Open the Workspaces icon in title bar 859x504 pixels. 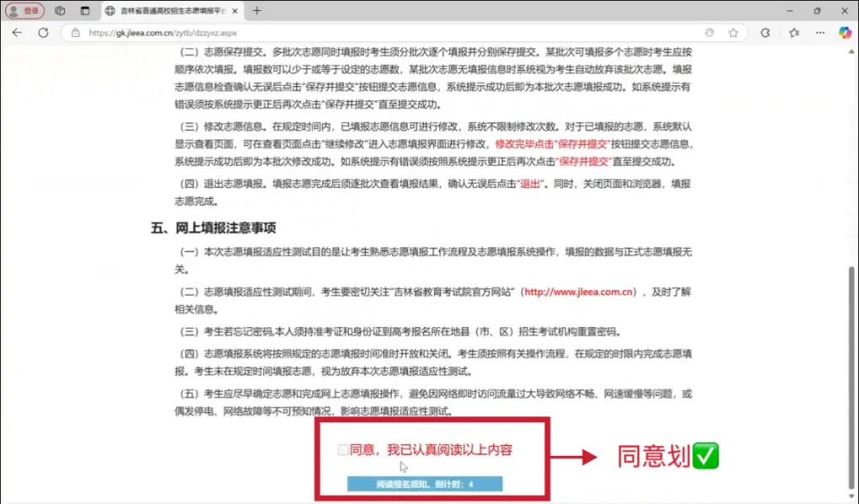tap(60, 11)
